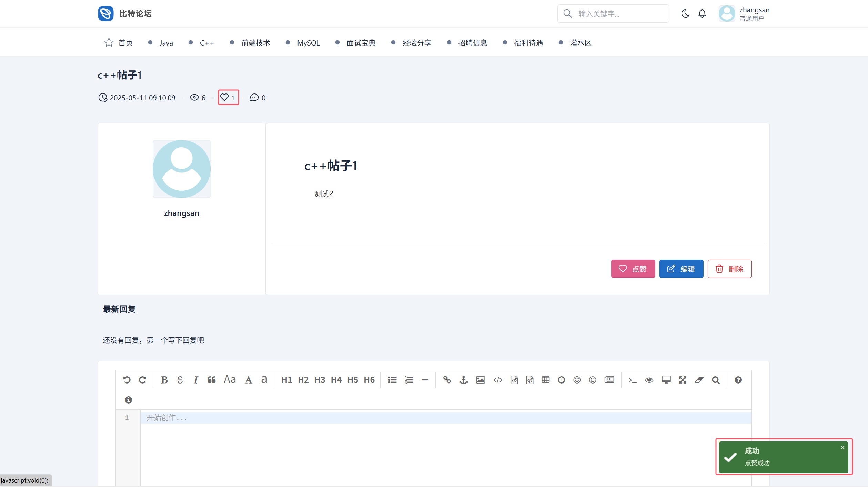This screenshot has height=487, width=868.
Task: Insert image using editor picture icon
Action: pyautogui.click(x=480, y=380)
